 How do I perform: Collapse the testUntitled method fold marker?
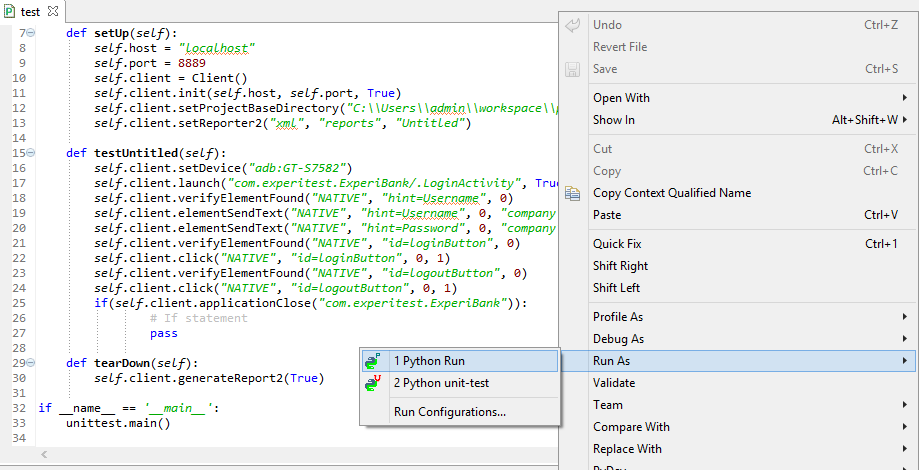click(29, 153)
